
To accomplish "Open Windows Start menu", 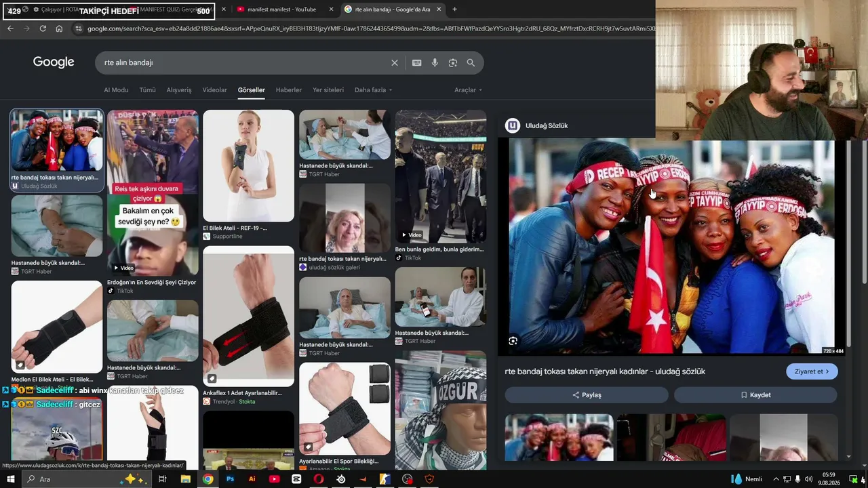I will point(10,479).
